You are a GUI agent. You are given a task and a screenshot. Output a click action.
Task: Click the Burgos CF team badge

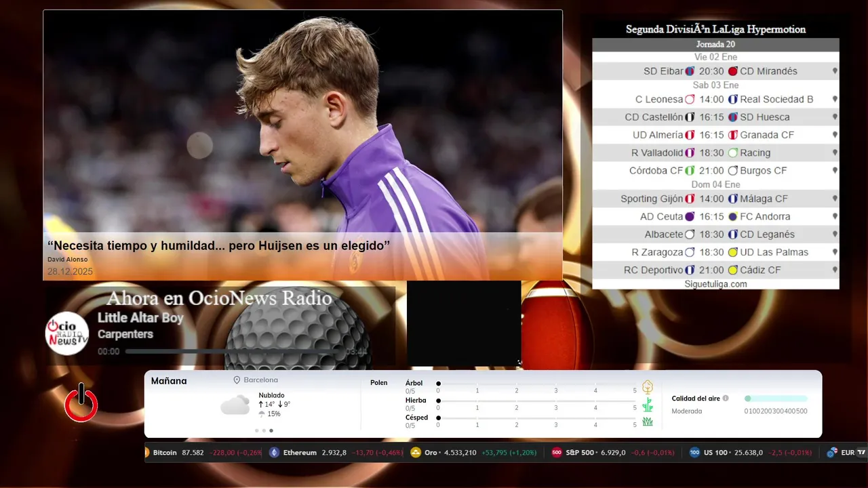pos(732,171)
